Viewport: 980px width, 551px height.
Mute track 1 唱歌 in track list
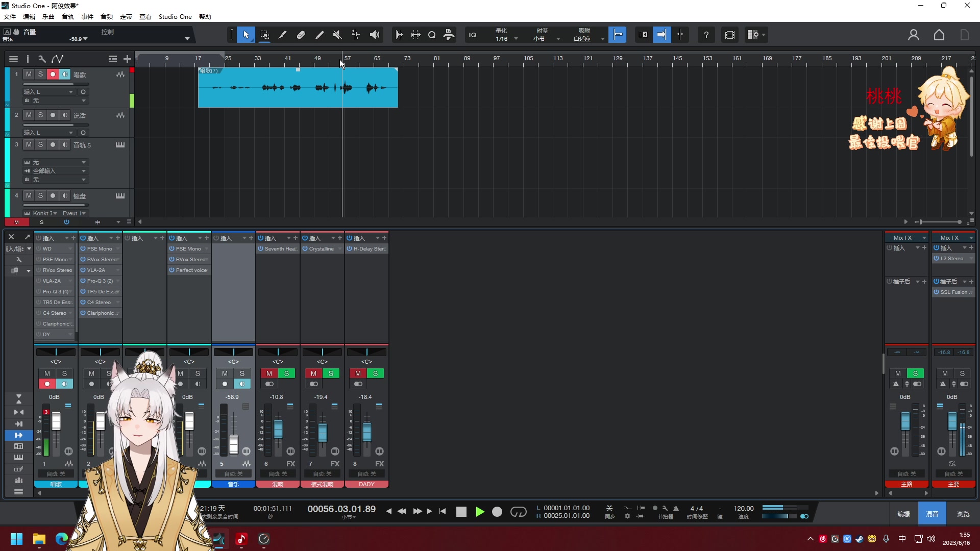click(x=29, y=74)
